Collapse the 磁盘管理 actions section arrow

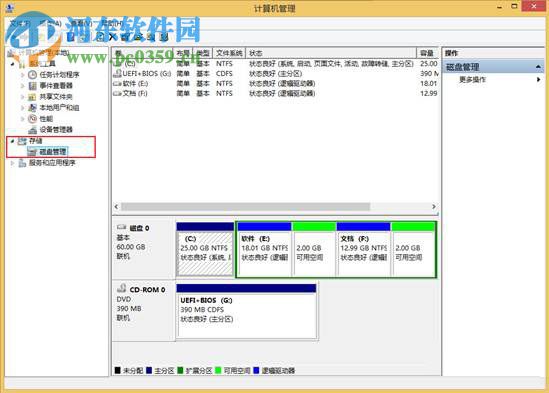pos(538,67)
